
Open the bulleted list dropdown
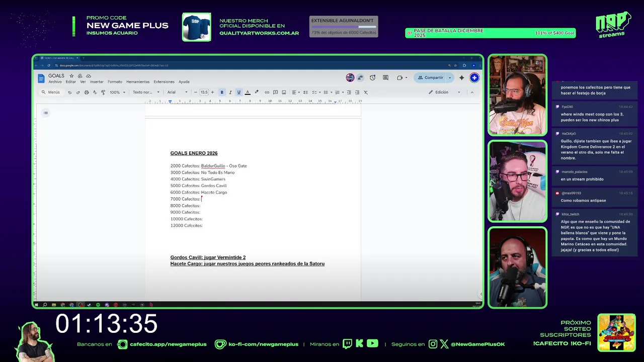pyautogui.click(x=327, y=93)
